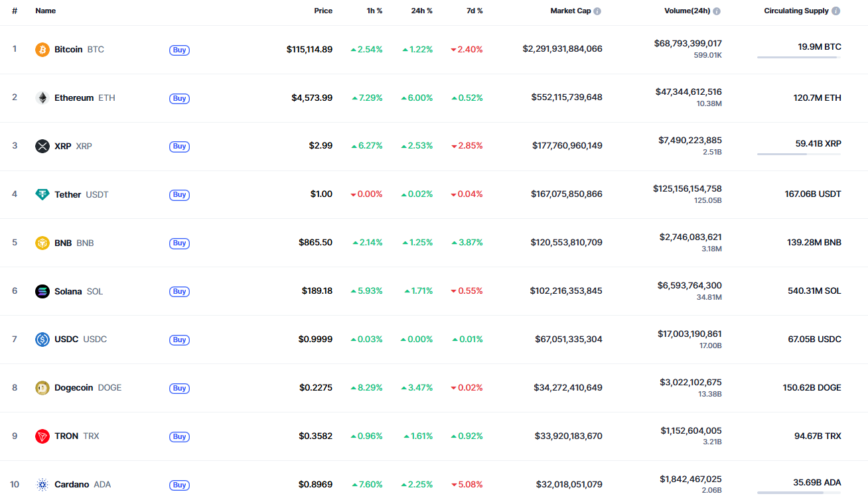Click the Solana coin logo
Viewport: 868px width, 504px height.
click(x=42, y=291)
